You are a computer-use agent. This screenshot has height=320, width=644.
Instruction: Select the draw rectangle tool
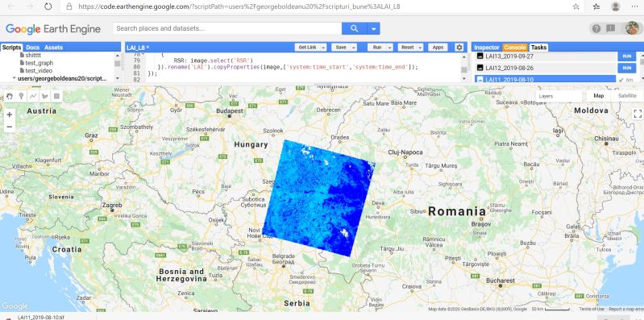[x=56, y=96]
